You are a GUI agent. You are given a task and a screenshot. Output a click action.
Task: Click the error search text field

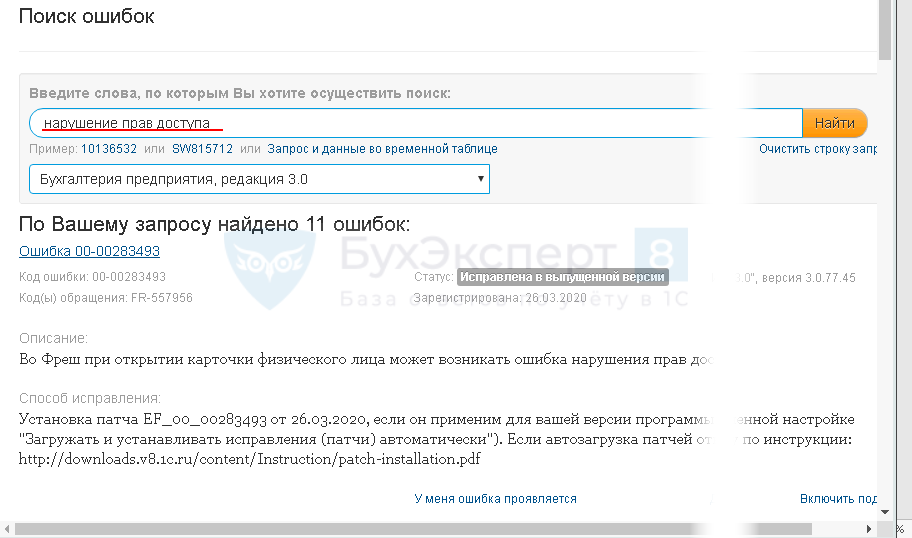[x=415, y=123]
